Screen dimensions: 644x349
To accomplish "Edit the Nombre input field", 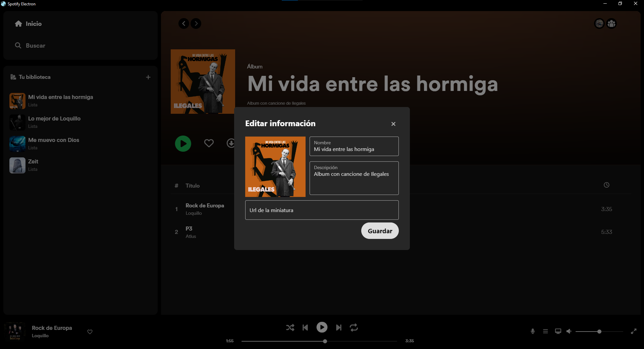I will point(354,146).
